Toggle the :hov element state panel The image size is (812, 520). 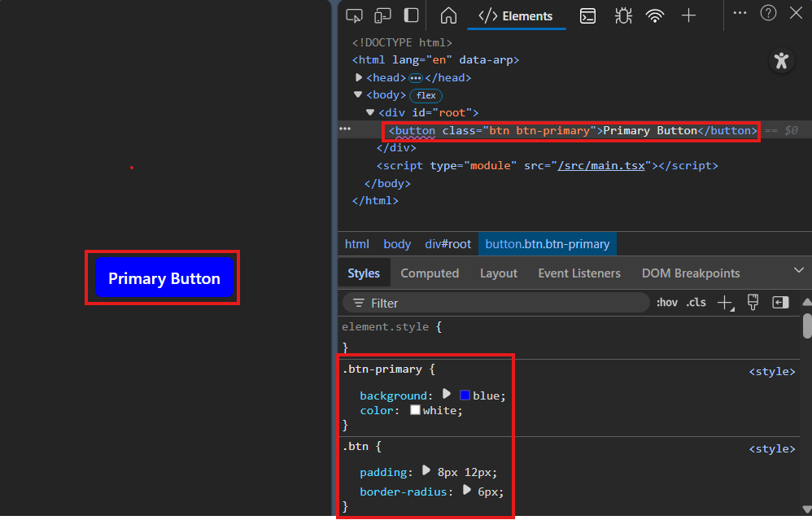coord(667,303)
